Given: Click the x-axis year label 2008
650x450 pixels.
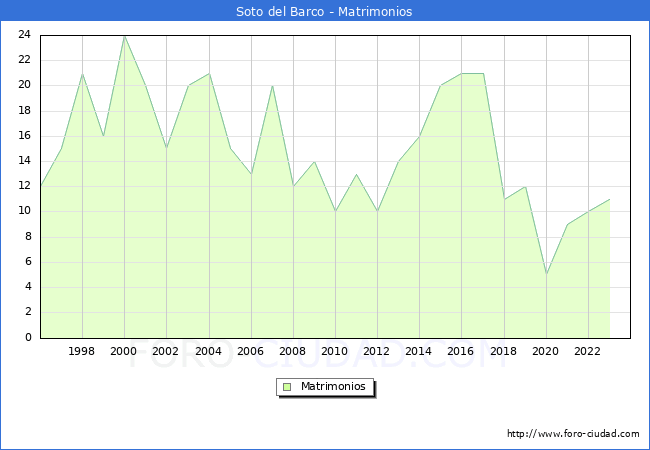Looking at the screenshot, I should (292, 351).
